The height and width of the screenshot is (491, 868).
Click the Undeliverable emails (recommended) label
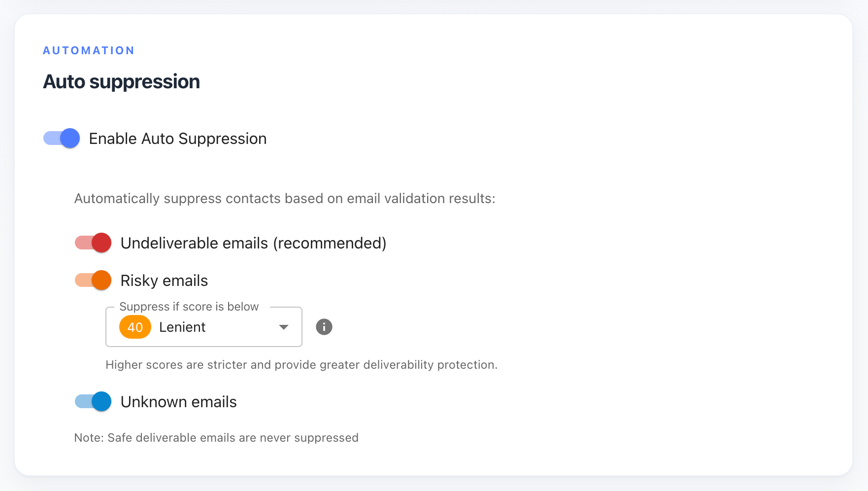pyautogui.click(x=254, y=243)
